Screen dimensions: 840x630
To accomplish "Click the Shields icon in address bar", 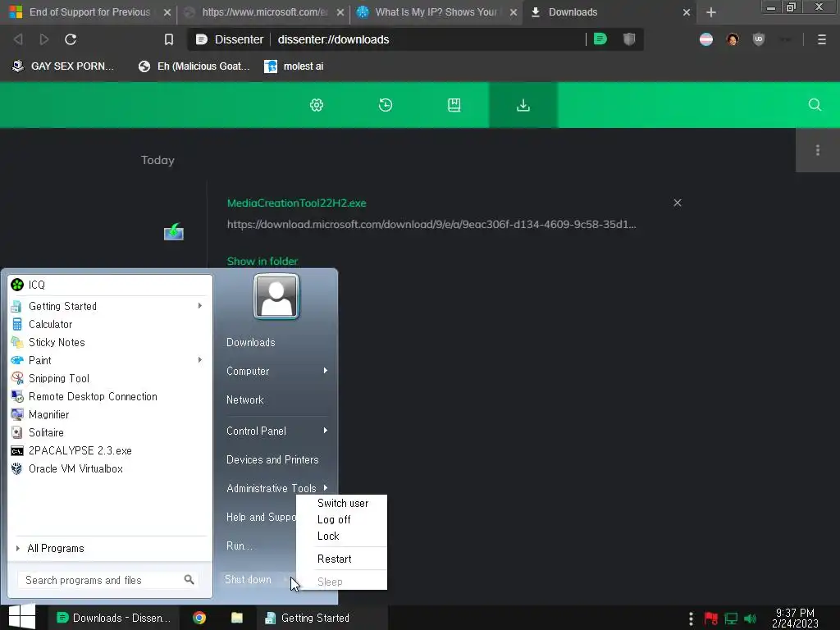I will click(x=629, y=39).
